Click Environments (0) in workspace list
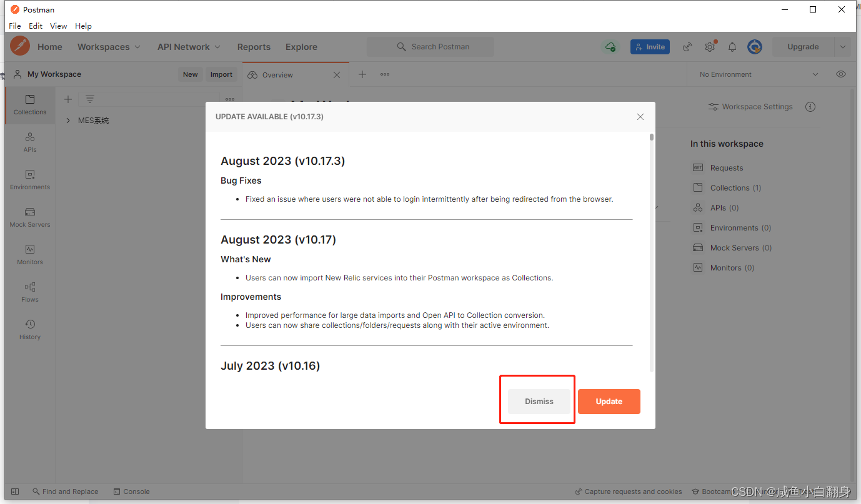Image resolution: width=861 pixels, height=504 pixels. click(732, 228)
